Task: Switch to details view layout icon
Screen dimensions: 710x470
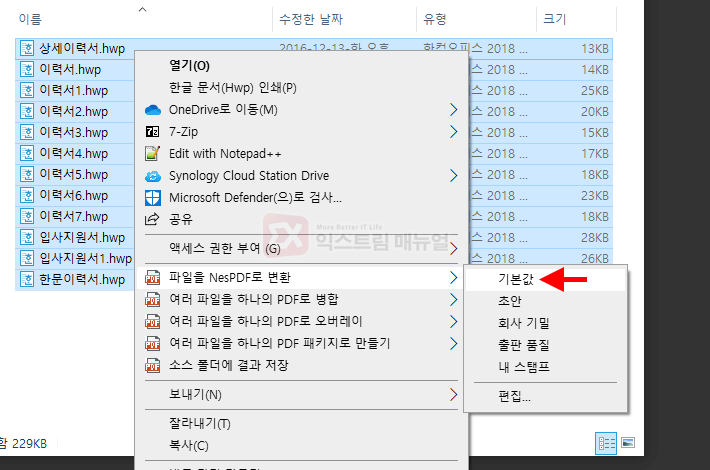Action: 606,443
